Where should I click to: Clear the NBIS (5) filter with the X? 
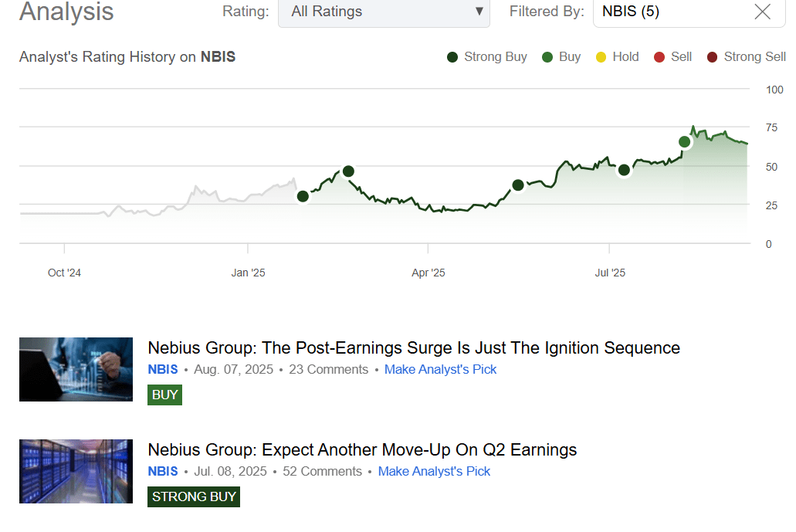coord(762,11)
